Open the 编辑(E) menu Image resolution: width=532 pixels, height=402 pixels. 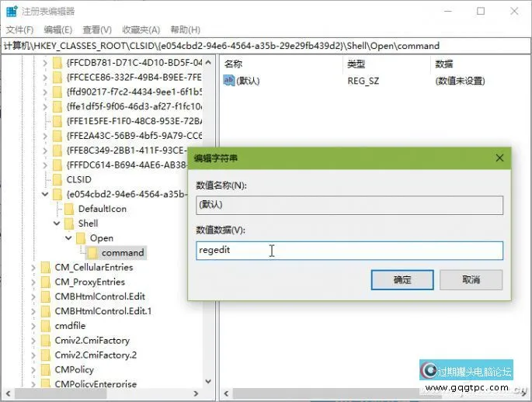tap(58, 29)
